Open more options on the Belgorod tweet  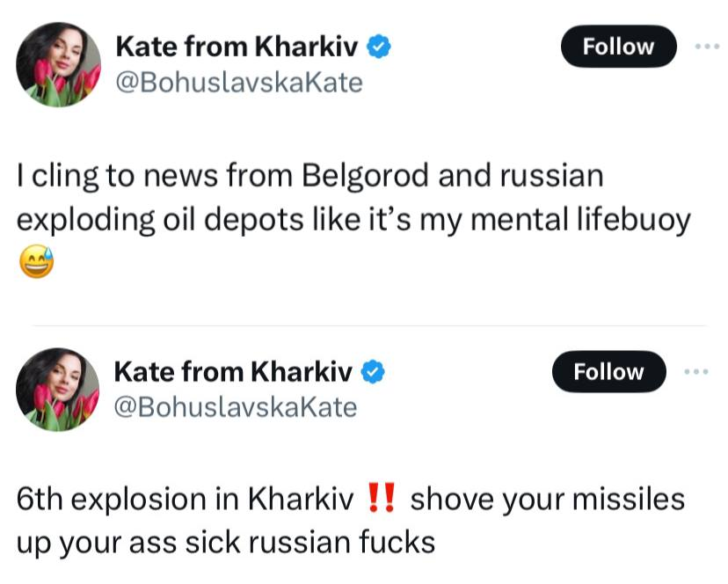pyautogui.click(x=706, y=46)
